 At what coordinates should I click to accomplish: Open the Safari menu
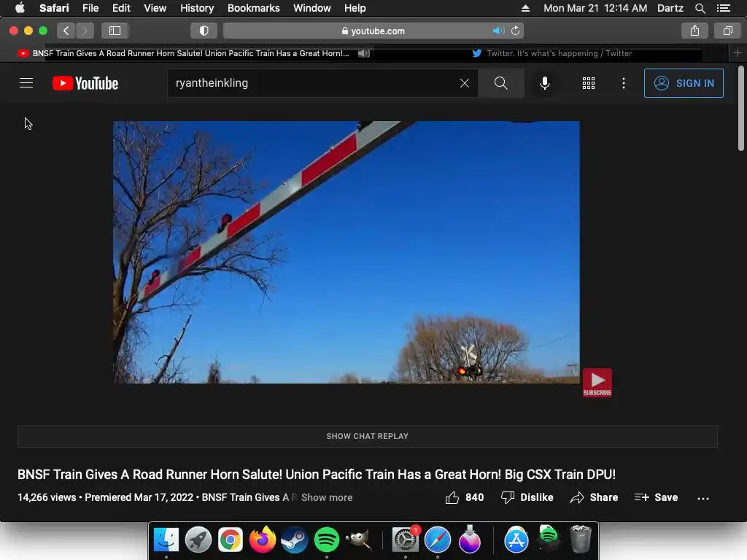click(54, 8)
